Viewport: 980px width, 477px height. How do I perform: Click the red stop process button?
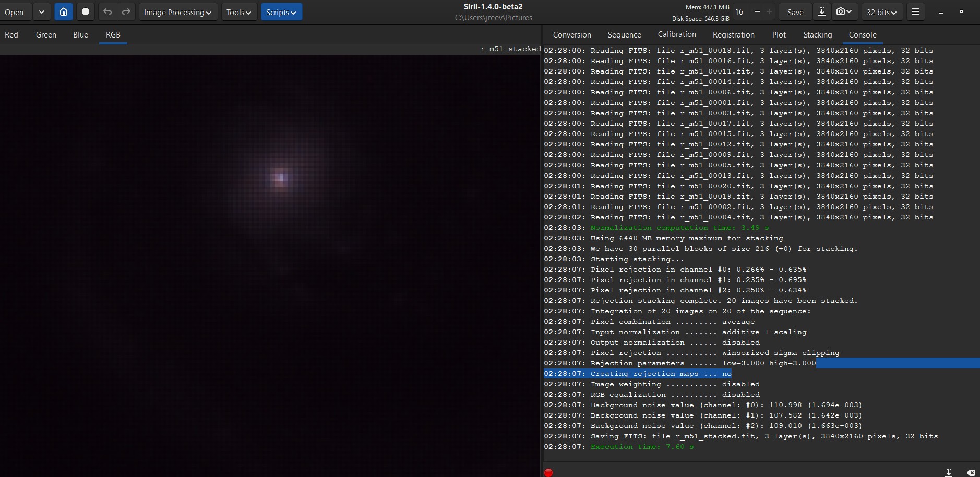(548, 472)
